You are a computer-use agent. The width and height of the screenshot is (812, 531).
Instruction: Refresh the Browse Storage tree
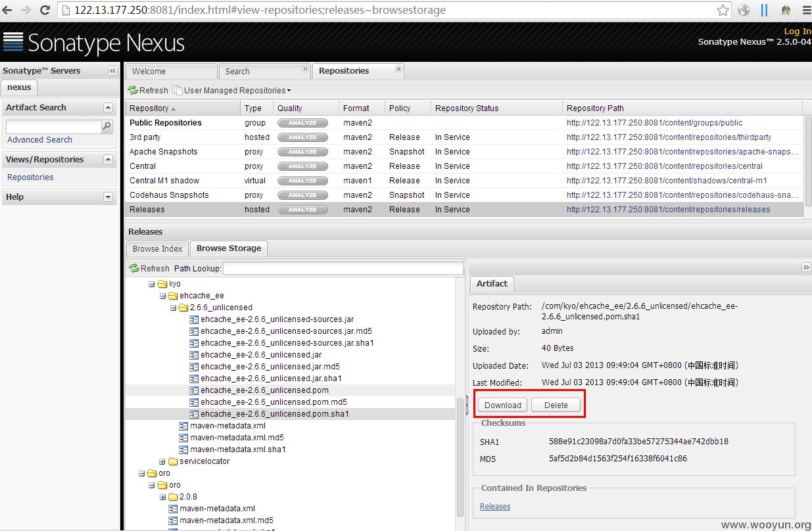[x=149, y=268]
